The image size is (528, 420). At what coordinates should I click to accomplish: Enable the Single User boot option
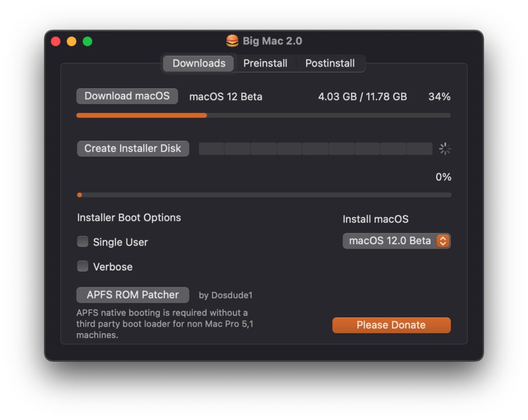pos(82,241)
